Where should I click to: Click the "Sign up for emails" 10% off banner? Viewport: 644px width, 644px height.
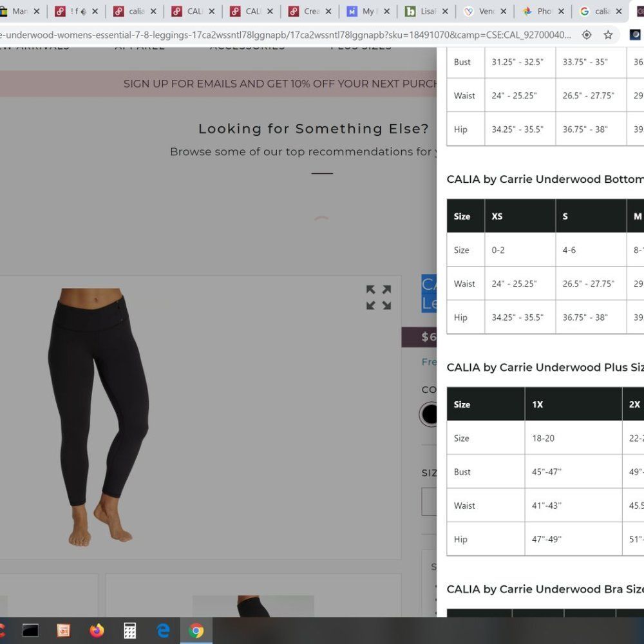218,84
